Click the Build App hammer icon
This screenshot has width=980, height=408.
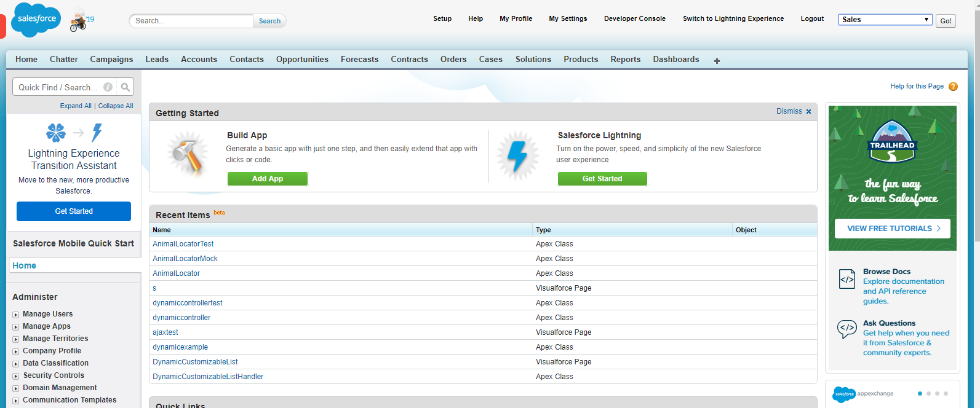(187, 154)
